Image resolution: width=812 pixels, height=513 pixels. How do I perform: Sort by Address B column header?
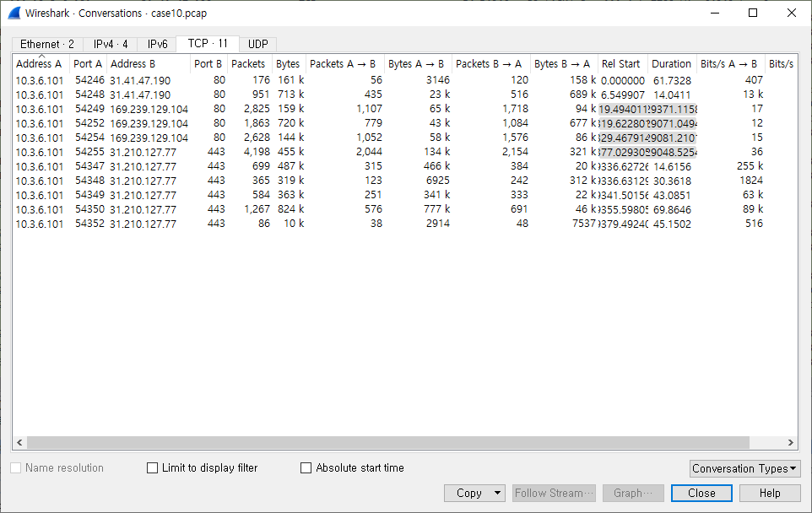click(149, 64)
